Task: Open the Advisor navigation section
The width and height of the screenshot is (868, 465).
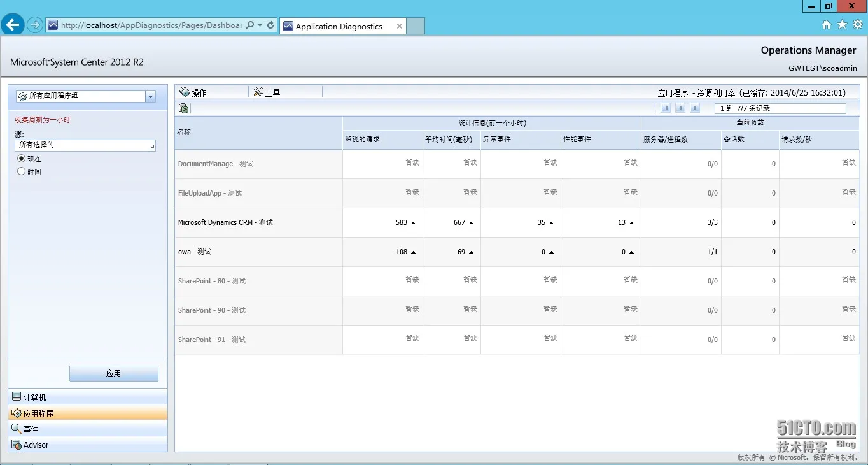Action: point(88,445)
